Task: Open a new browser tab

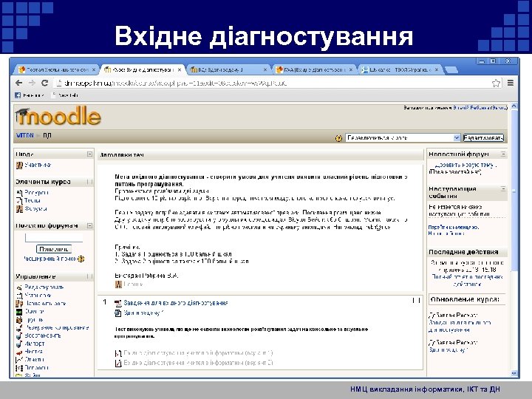Action: pos(451,70)
